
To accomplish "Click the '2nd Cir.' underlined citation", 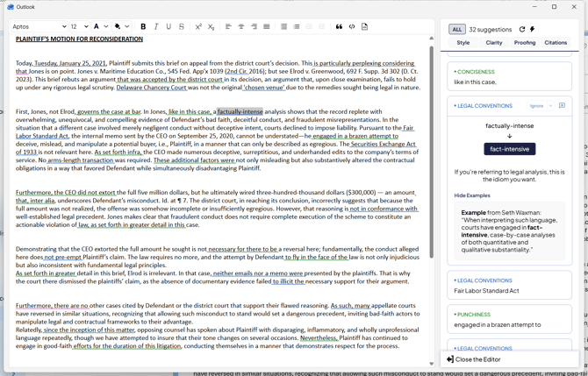I will 238,71.
